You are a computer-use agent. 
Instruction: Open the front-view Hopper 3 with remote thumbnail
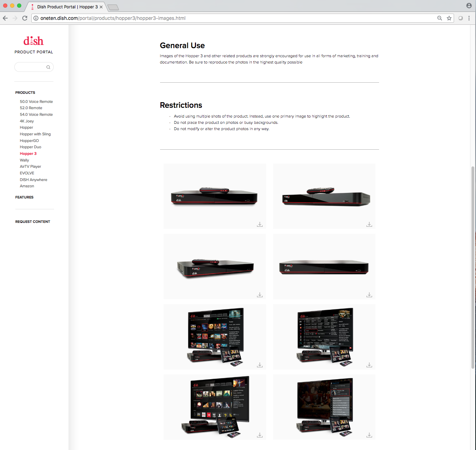click(214, 196)
